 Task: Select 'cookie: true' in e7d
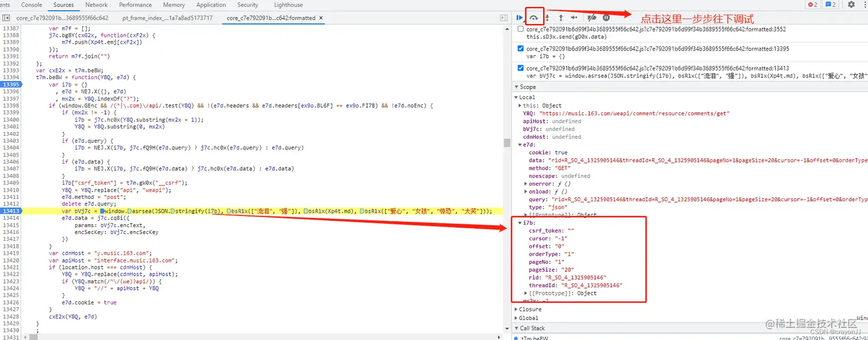tap(548, 153)
